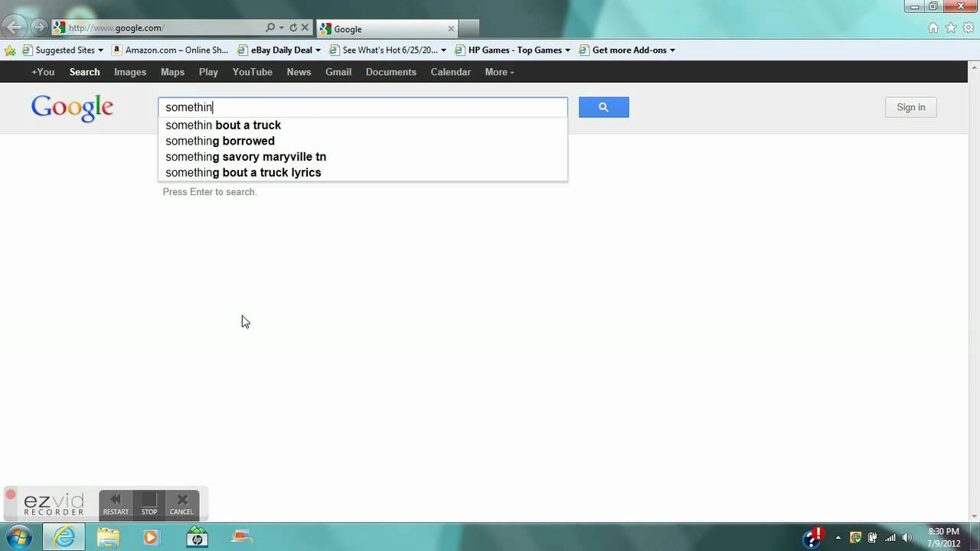Open YouTube in the Google bar
Viewport: 980px width, 551px height.
(253, 72)
